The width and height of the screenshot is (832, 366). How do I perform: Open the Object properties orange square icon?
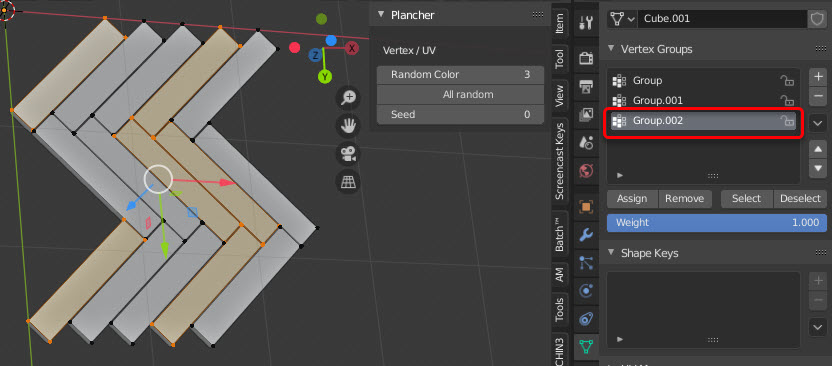[x=586, y=206]
